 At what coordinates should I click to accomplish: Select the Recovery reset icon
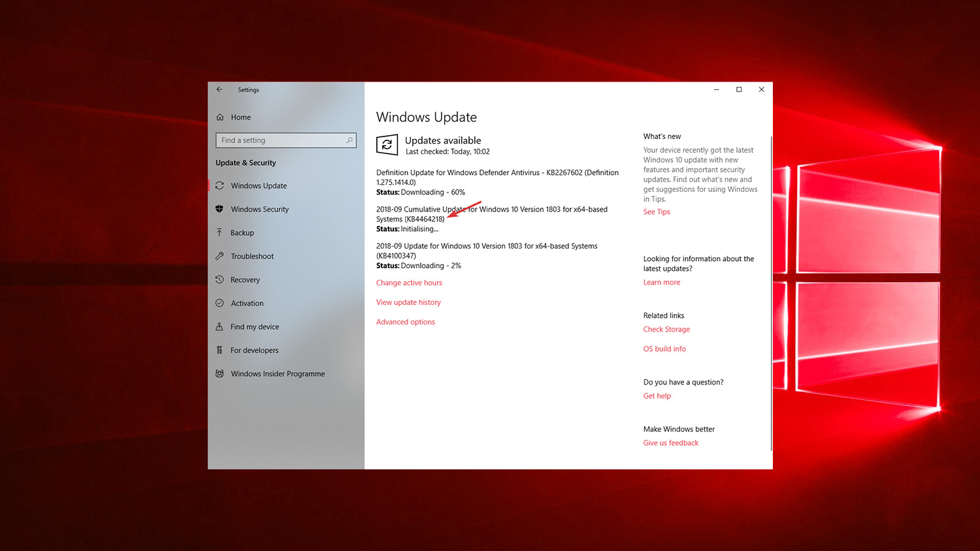[220, 279]
